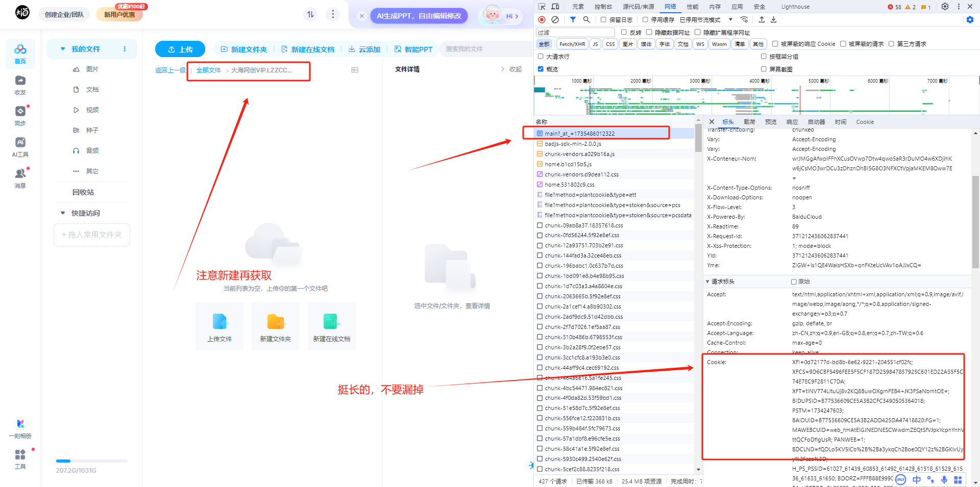980x487 pixels.
Task: Enable 大请求行 checkbox
Action: [541, 57]
